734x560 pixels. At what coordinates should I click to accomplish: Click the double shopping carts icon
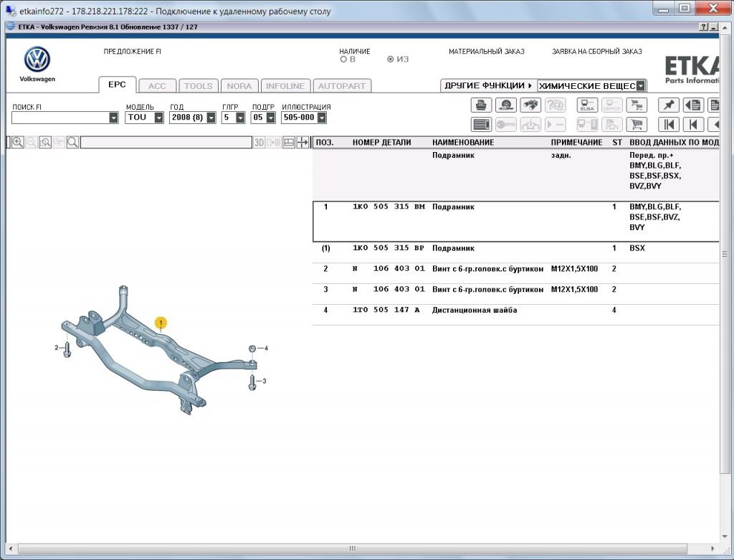637,105
